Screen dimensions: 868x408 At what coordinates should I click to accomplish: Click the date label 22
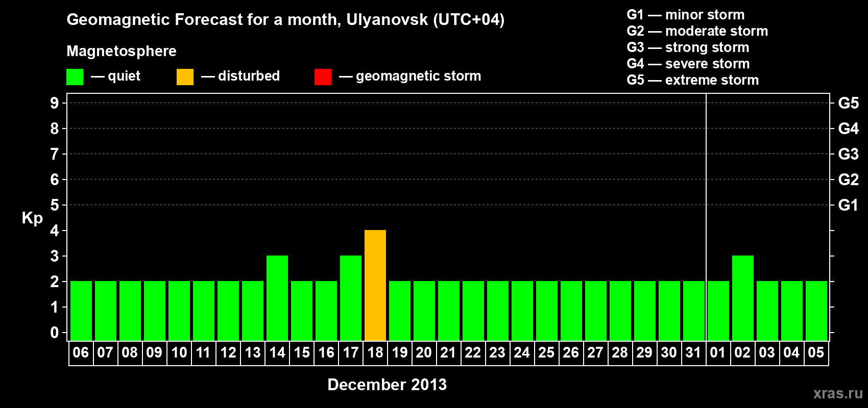click(473, 352)
